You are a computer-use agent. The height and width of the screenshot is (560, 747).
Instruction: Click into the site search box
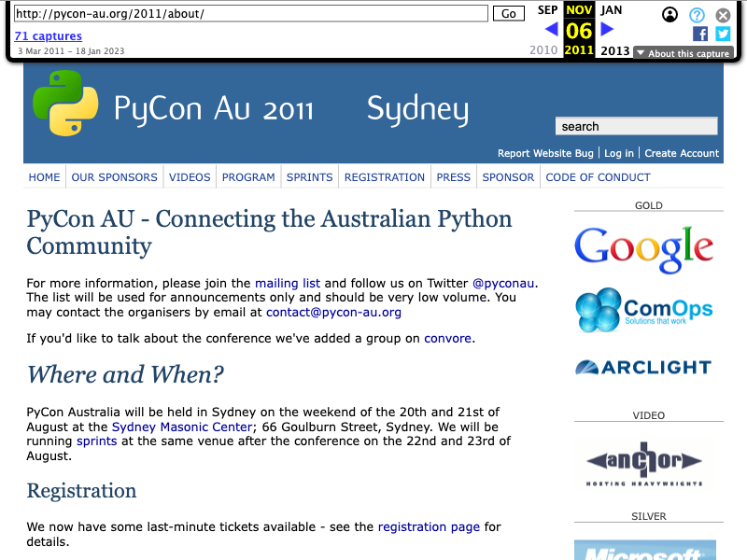point(637,126)
